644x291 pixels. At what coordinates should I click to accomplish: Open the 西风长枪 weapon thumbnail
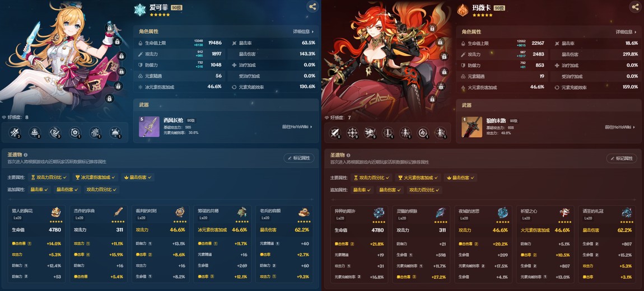click(149, 127)
